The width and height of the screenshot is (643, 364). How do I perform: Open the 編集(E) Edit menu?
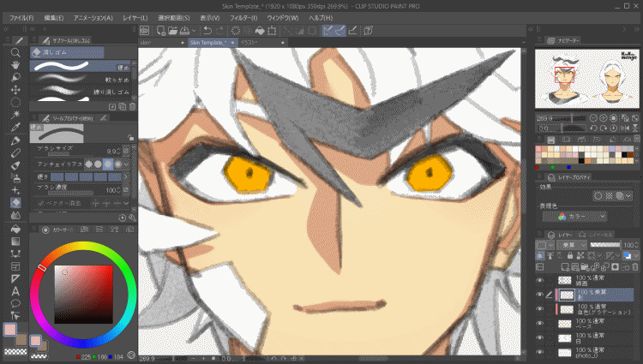(54, 18)
